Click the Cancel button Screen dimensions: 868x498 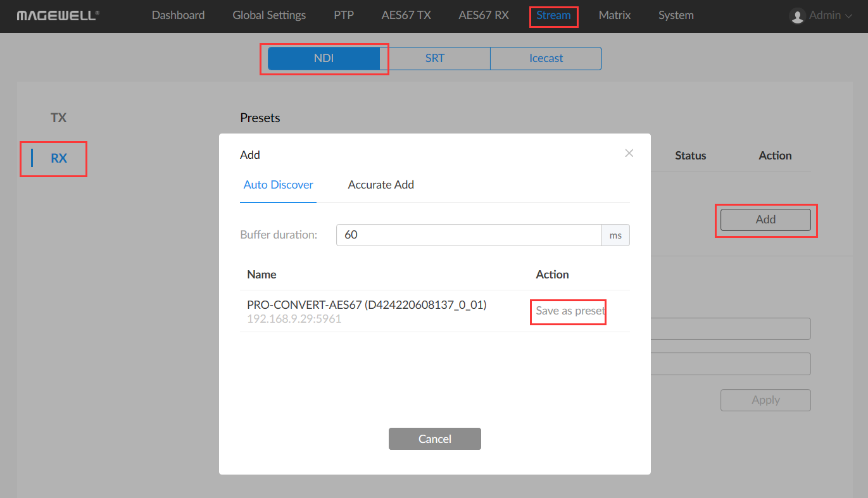point(434,439)
